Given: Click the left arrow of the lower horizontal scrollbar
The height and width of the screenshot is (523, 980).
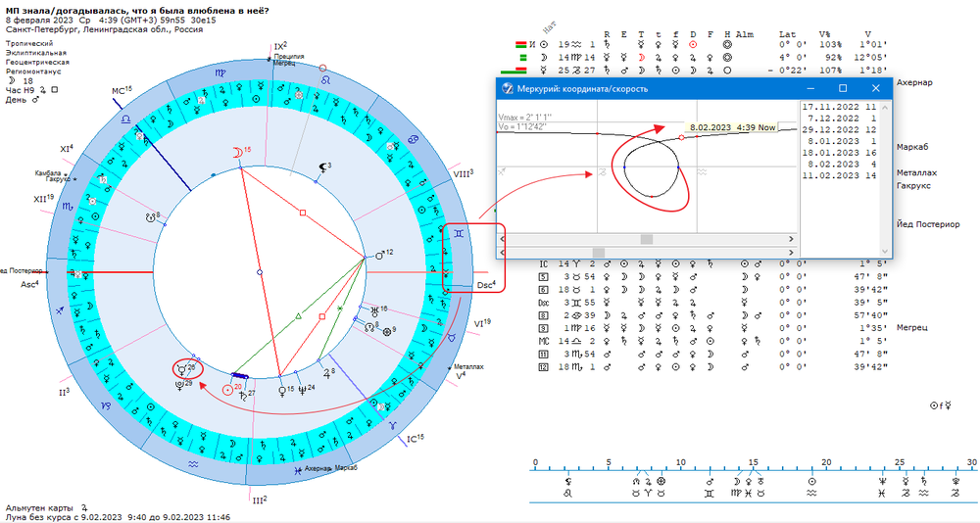Looking at the screenshot, I should pos(503,253).
